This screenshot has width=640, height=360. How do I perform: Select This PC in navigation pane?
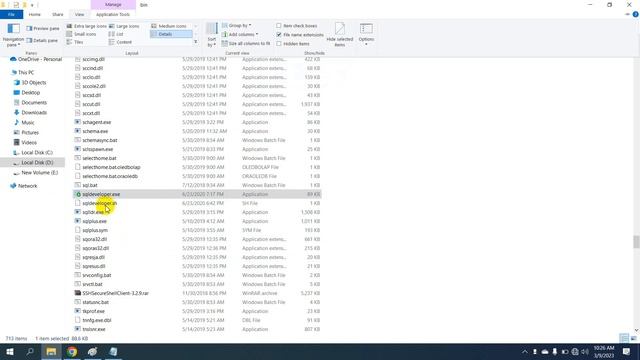(22, 72)
